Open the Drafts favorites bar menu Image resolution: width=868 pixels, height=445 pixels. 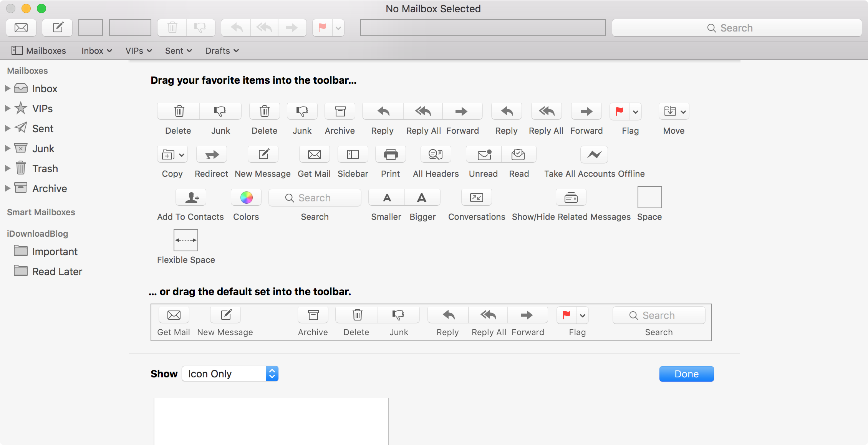(222, 51)
